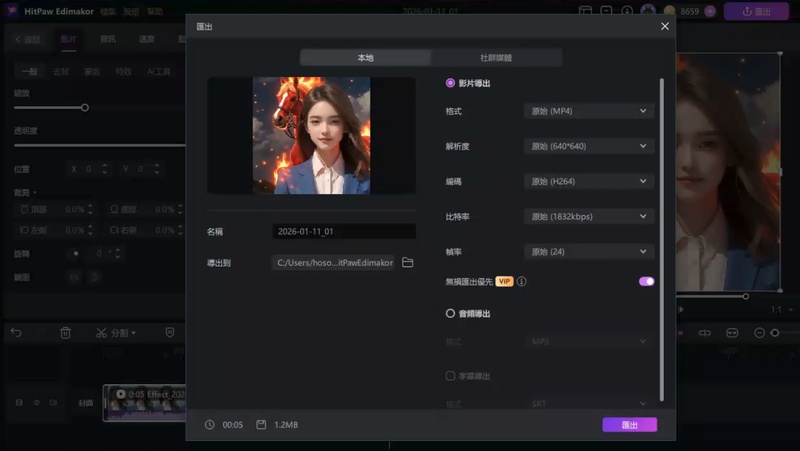This screenshot has height=451, width=800.
Task: Click the trash delete icon in timeline toolbar
Action: coord(65,333)
